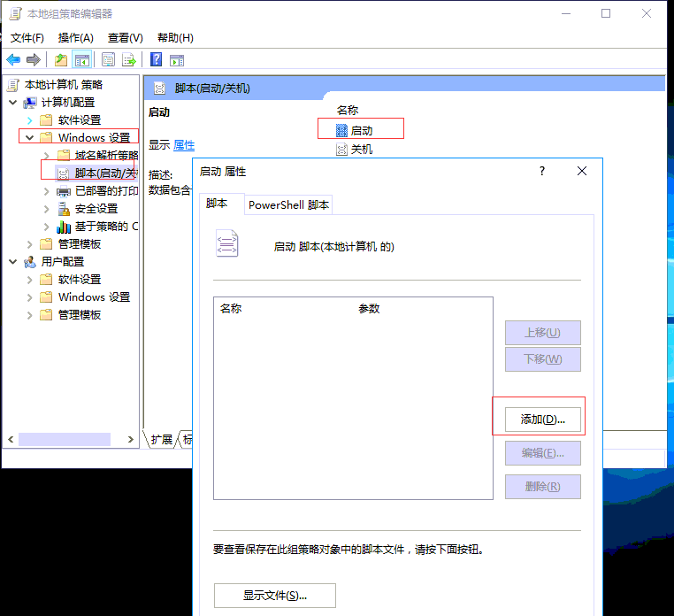Toggle the Show/Hide Console Tree icon
Image resolution: width=674 pixels, height=616 pixels.
81,60
